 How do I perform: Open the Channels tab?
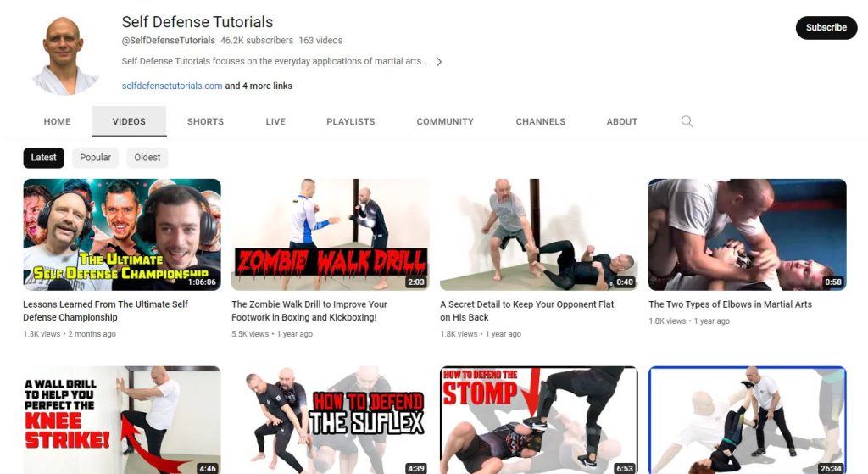pyautogui.click(x=541, y=121)
